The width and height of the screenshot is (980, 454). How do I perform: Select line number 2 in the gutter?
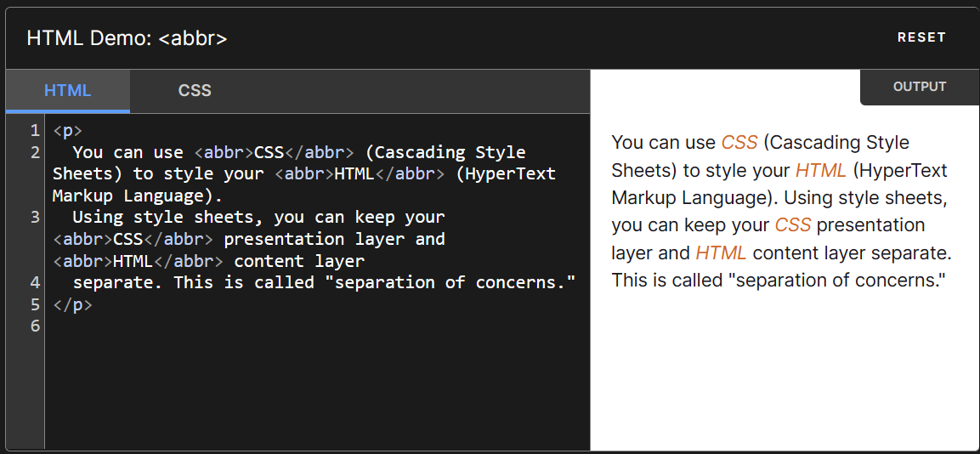(35, 153)
